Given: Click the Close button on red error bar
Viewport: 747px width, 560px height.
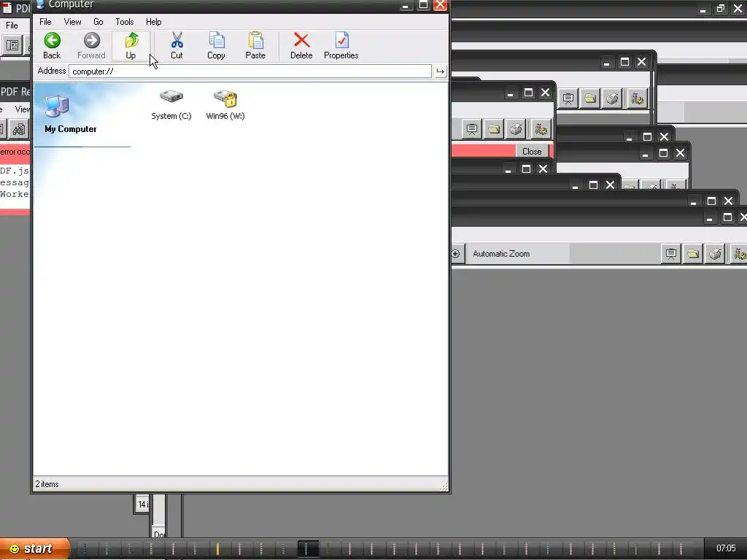Looking at the screenshot, I should coord(532,152).
